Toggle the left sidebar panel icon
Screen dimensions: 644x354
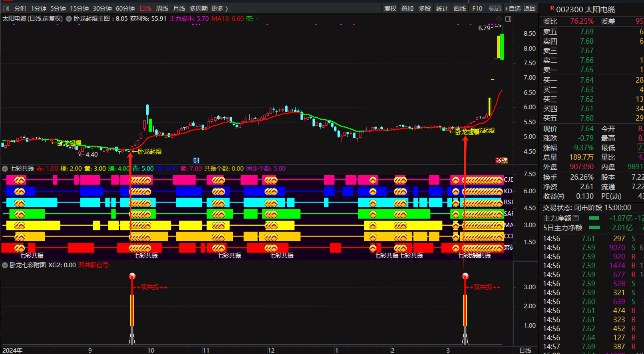pos(6,8)
